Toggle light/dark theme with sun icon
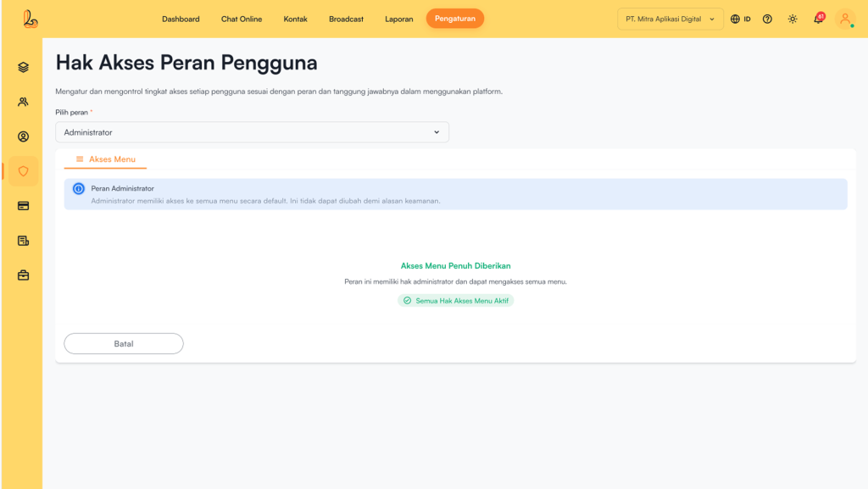868x489 pixels. tap(793, 19)
